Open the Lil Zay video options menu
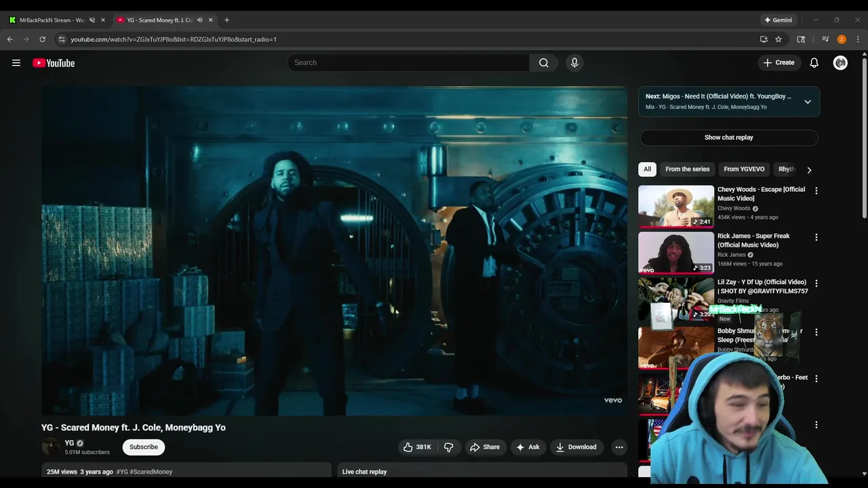868x488 pixels. click(x=816, y=283)
